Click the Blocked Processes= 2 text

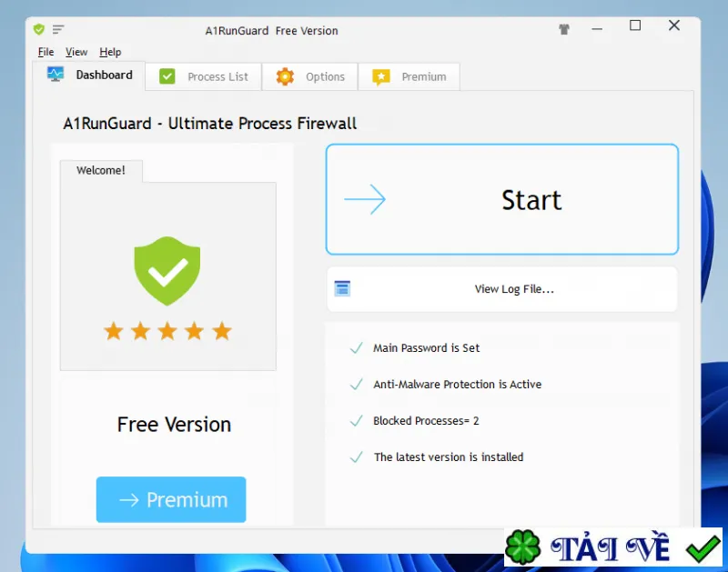click(426, 421)
